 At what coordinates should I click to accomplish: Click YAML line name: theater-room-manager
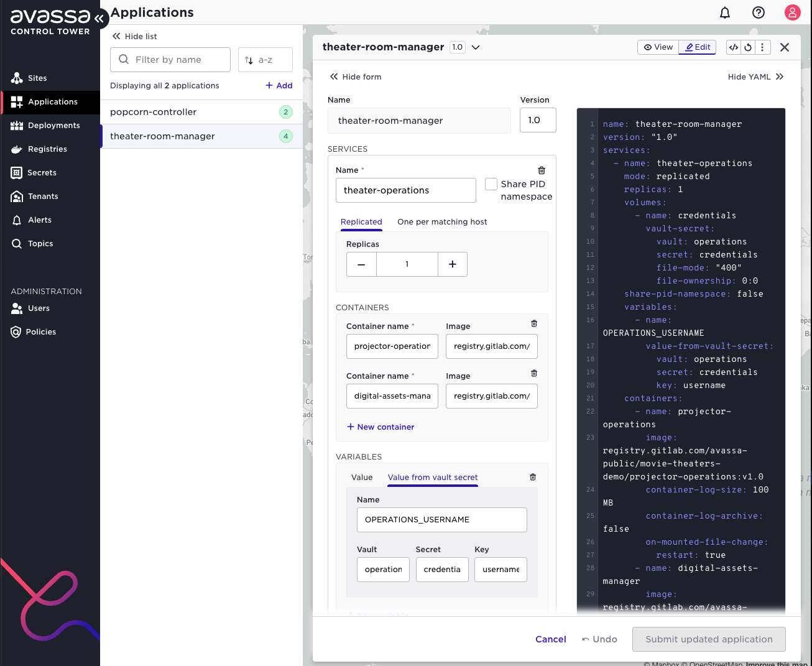(x=672, y=124)
